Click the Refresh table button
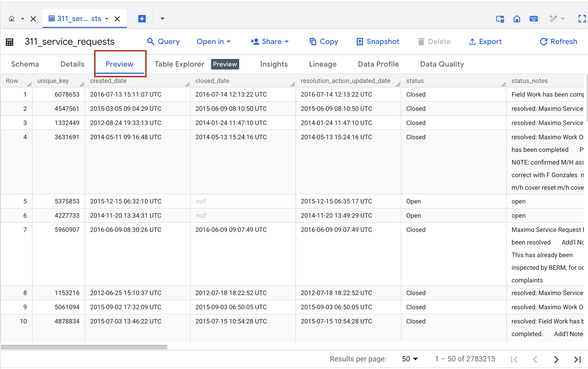This screenshot has width=588, height=369. tap(558, 42)
